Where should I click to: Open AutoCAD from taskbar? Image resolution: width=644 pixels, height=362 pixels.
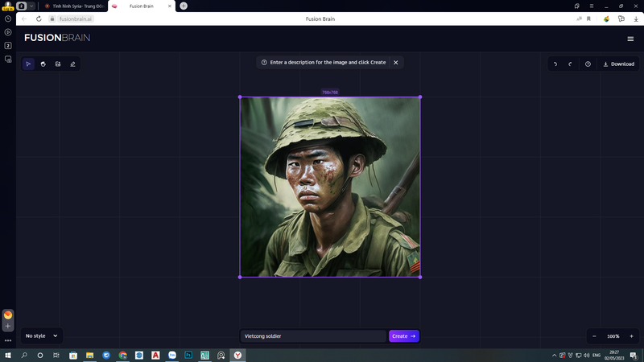coord(155,356)
